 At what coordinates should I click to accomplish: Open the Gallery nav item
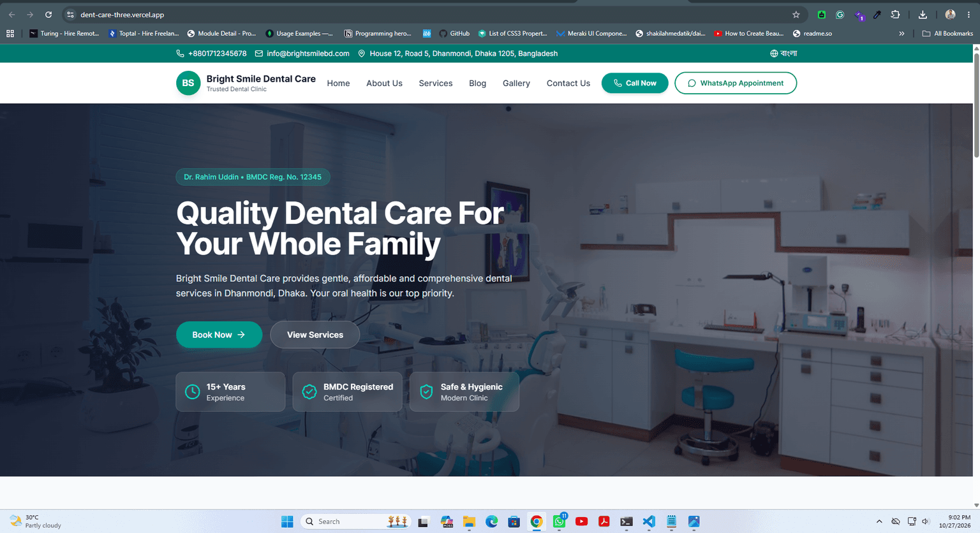click(x=516, y=84)
